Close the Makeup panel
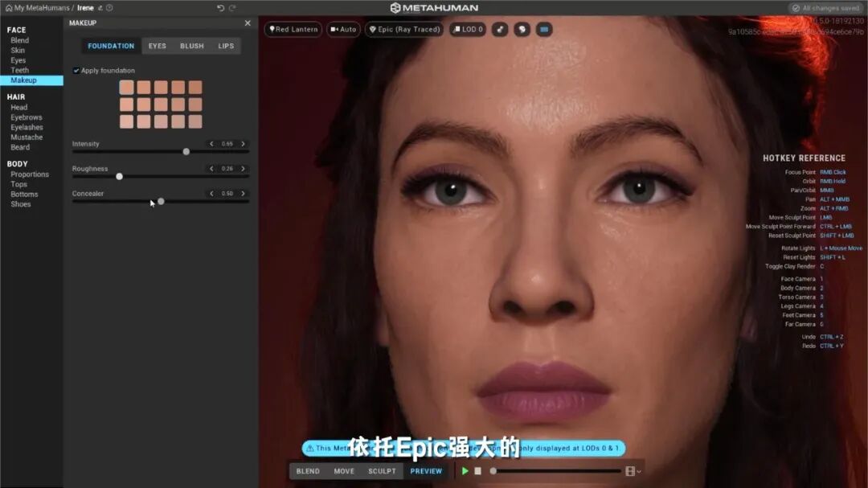The image size is (868, 488). pyautogui.click(x=248, y=23)
